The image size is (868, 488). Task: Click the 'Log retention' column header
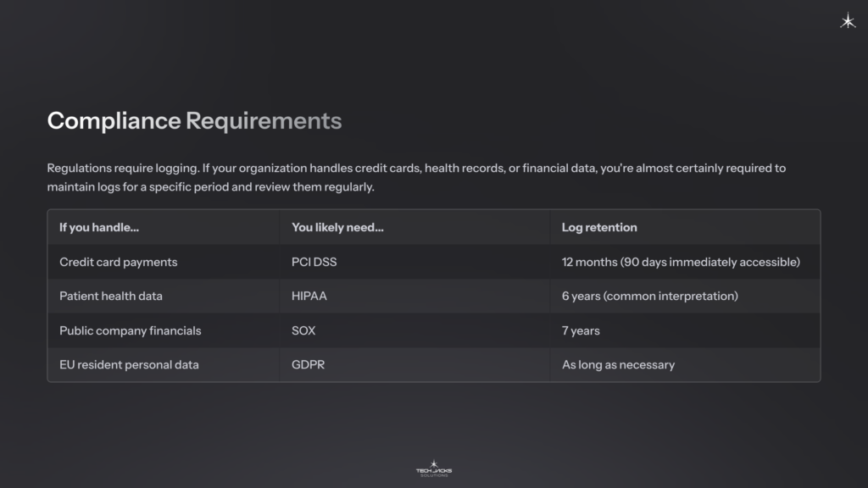coord(598,227)
